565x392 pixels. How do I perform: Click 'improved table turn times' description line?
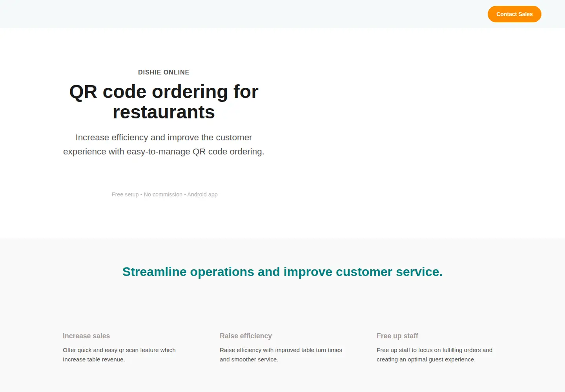(281, 350)
